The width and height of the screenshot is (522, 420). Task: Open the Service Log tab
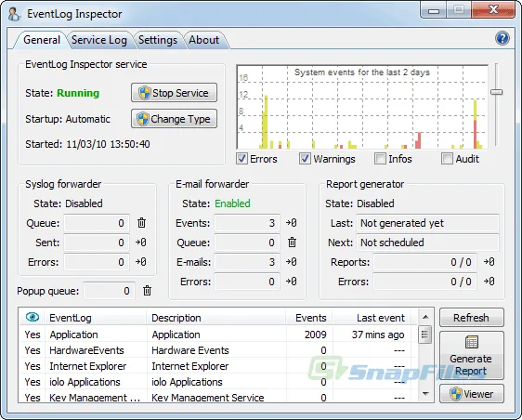(99, 40)
